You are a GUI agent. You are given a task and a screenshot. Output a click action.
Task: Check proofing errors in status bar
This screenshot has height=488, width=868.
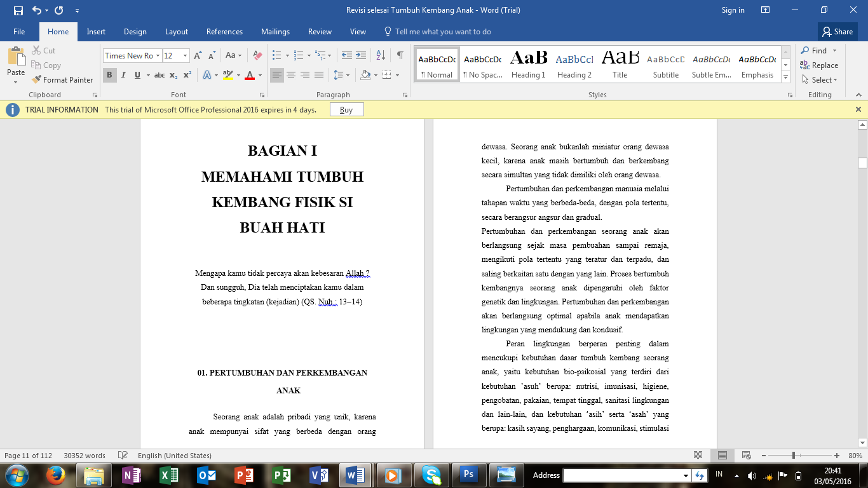[x=123, y=456]
